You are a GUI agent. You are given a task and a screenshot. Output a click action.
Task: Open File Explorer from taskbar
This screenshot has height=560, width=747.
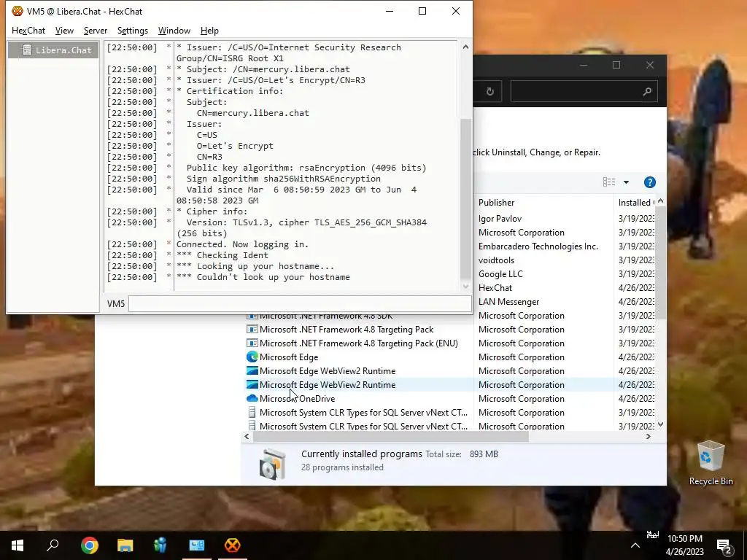(x=125, y=545)
